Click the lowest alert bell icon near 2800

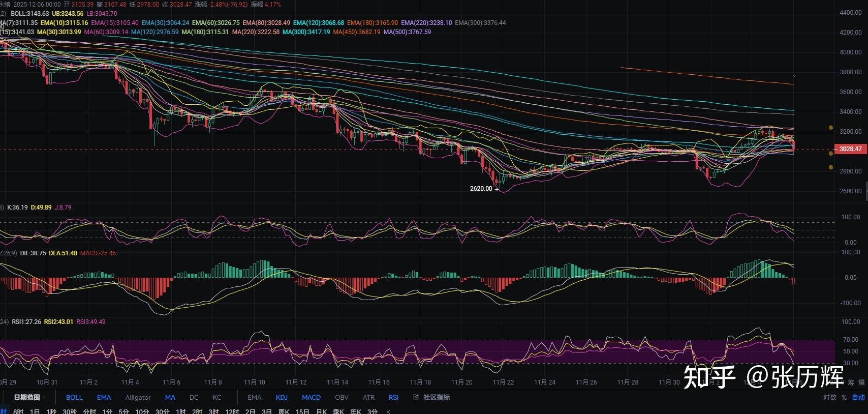[830, 167]
